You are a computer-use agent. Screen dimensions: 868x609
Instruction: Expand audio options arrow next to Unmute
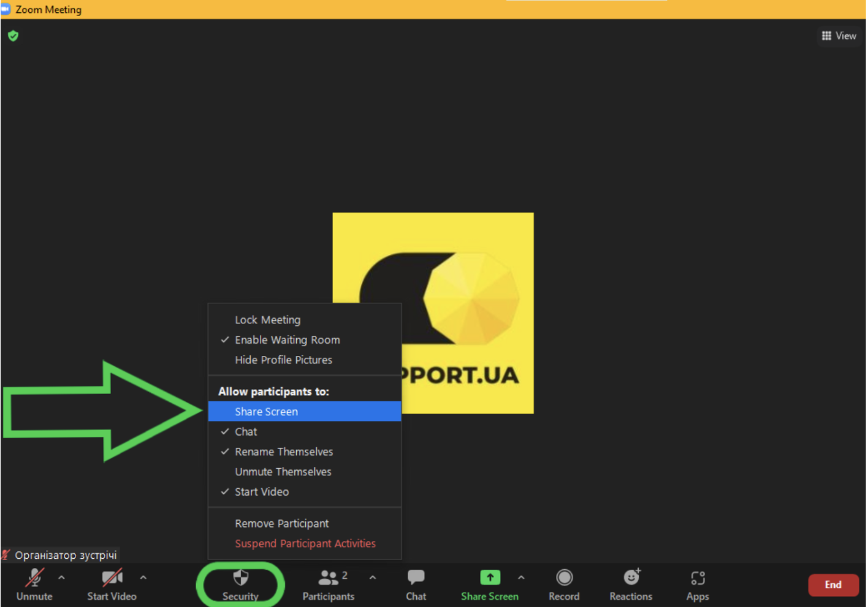61,578
